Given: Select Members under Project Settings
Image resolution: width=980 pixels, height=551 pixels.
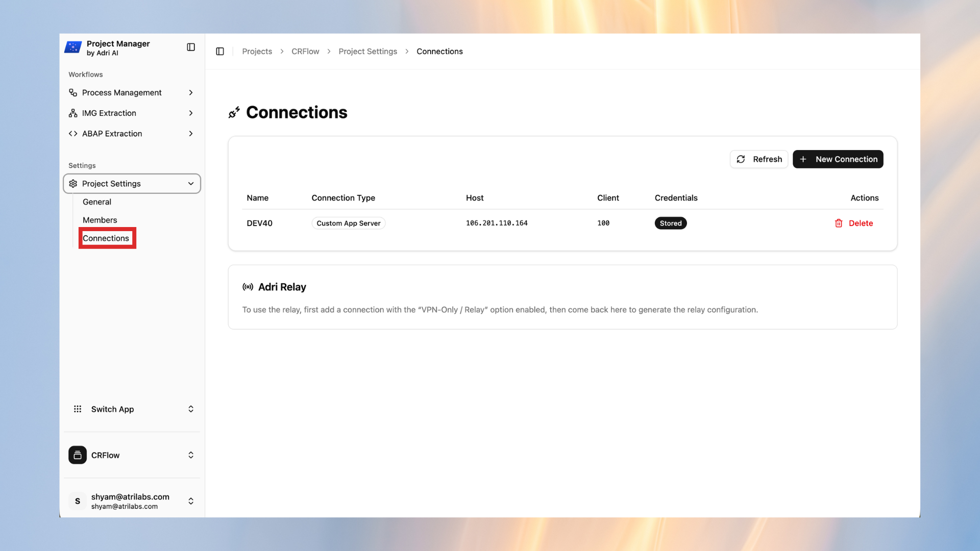Looking at the screenshot, I should coord(100,220).
